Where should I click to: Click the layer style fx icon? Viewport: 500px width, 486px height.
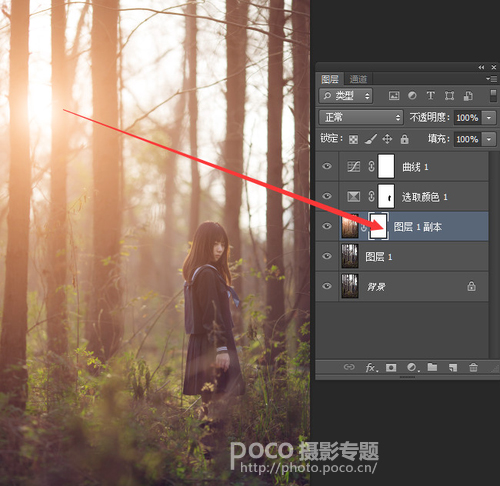coord(372,368)
